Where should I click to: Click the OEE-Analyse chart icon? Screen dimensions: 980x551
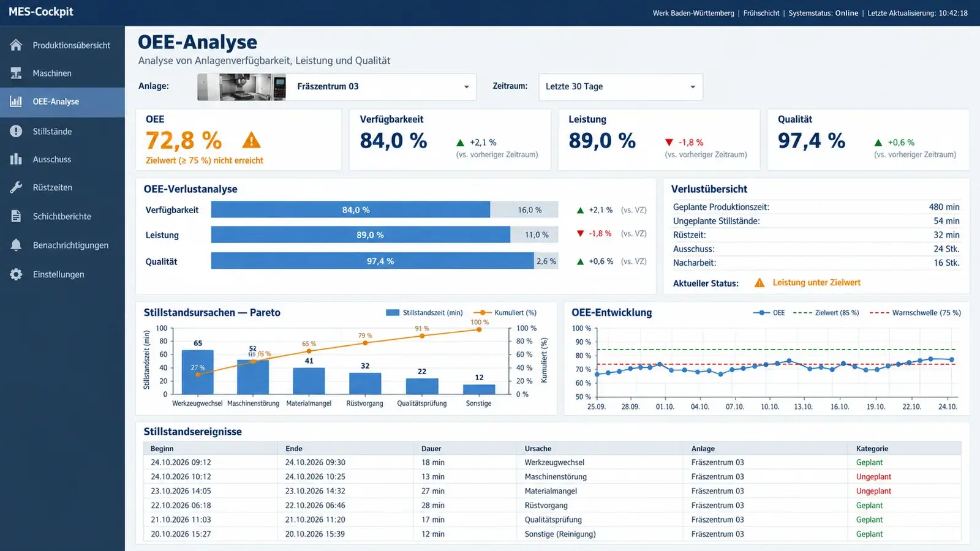[x=16, y=102]
